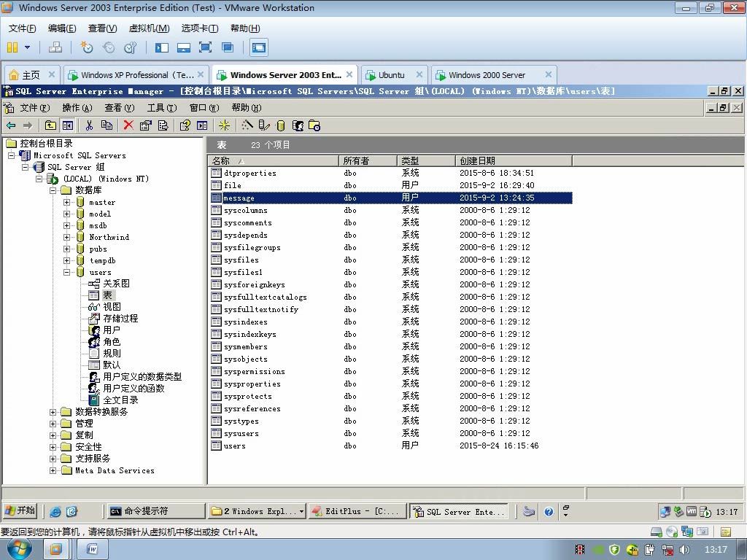Select the sysobjects table row
This screenshot has width=747, height=560.
(x=391, y=359)
